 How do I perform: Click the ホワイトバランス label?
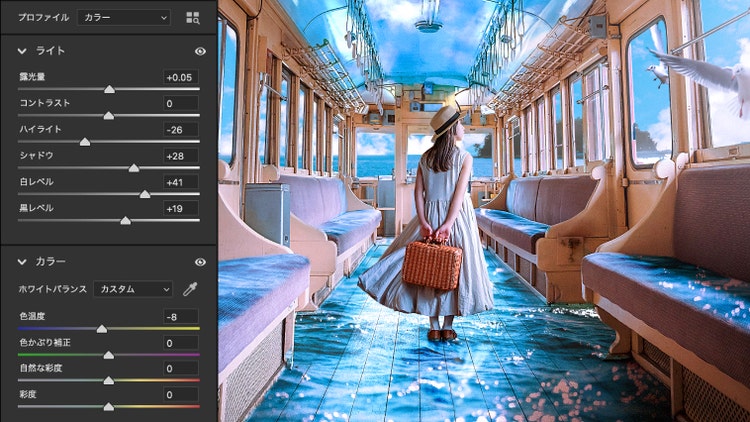tap(53, 289)
